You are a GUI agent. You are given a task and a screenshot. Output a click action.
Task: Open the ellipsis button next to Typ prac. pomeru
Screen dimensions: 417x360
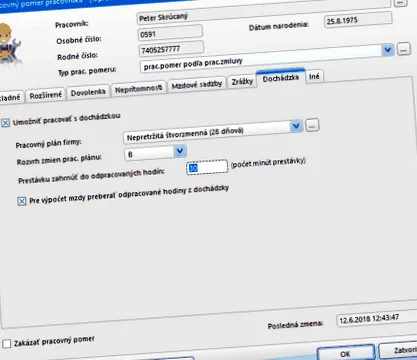click(404, 49)
